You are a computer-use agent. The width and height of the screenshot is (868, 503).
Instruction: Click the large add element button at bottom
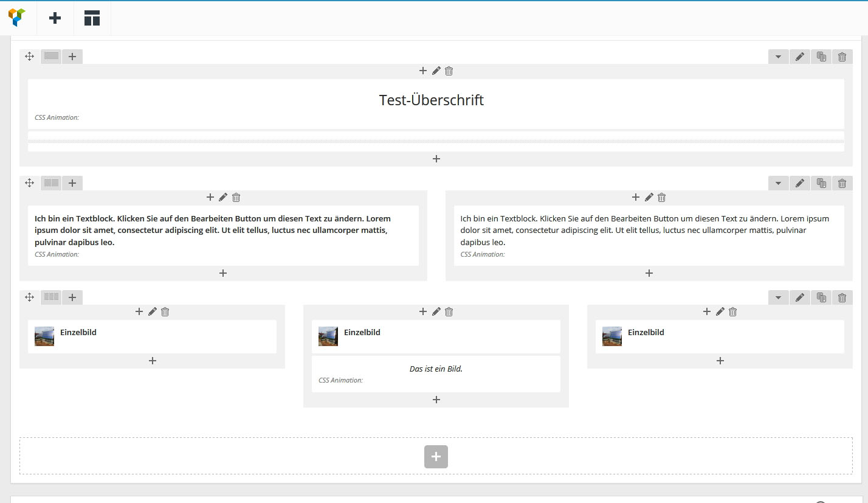coord(436,457)
